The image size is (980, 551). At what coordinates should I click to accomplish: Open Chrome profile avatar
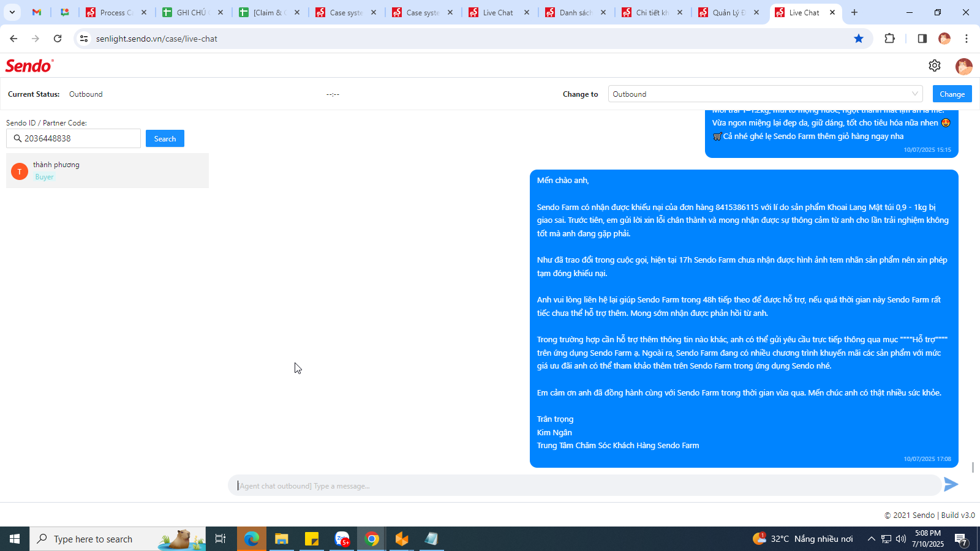click(x=944, y=39)
